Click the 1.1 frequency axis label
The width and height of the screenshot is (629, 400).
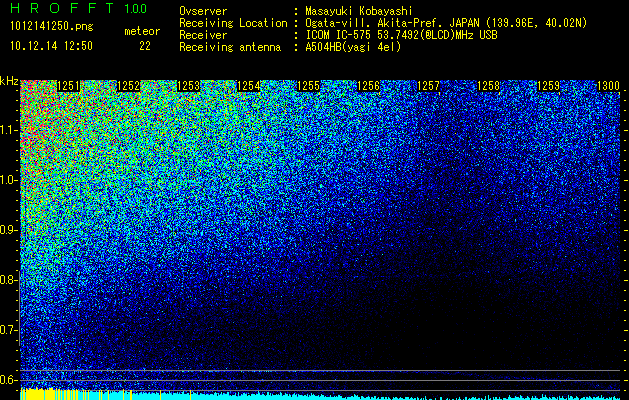[x=9, y=130]
